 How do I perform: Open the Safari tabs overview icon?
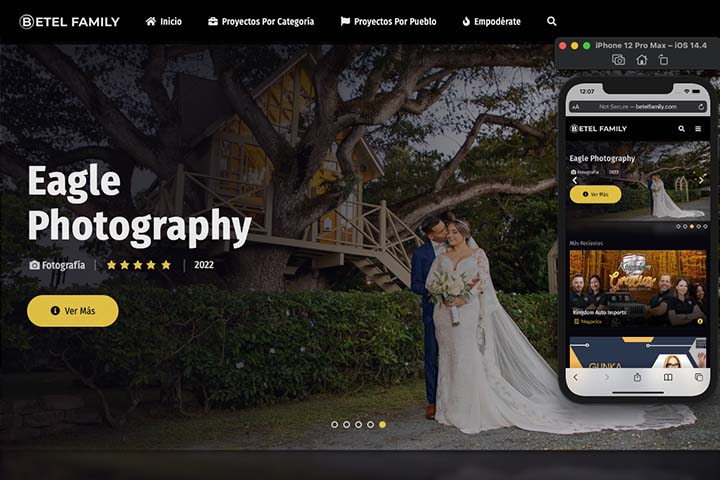699,377
